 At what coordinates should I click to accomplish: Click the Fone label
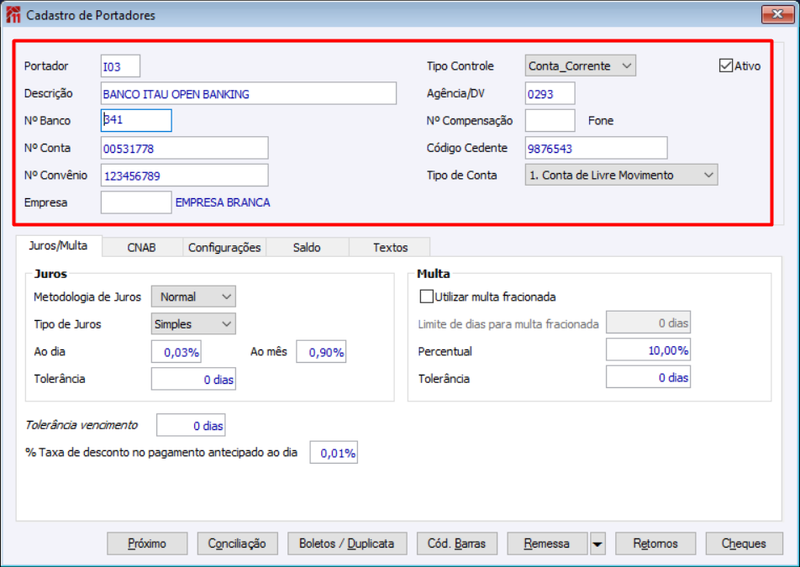(601, 120)
